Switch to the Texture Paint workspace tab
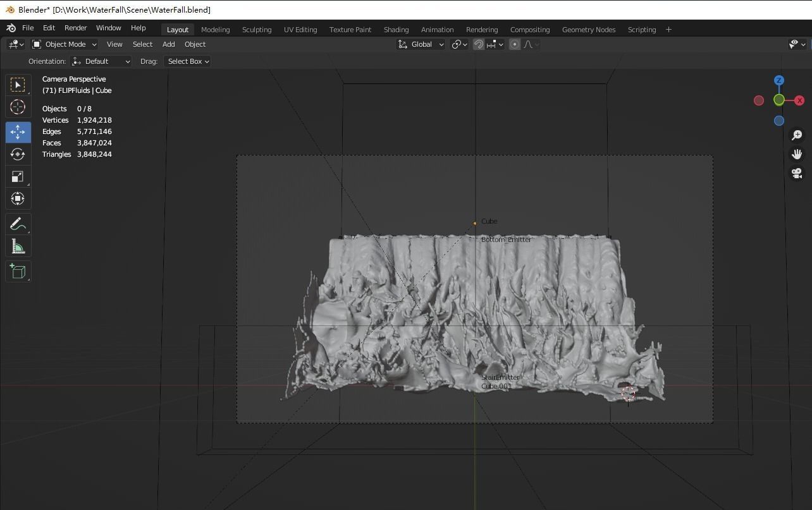812x510 pixels. 350,30
